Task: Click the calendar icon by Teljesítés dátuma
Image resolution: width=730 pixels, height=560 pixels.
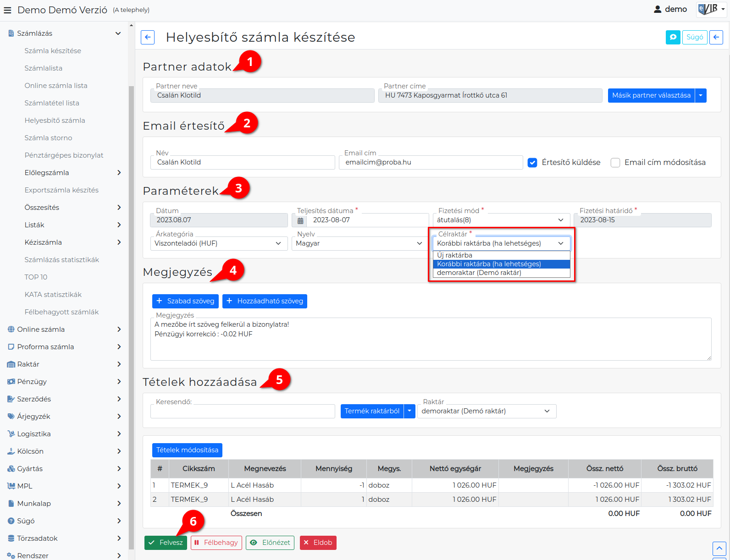Action: (x=300, y=220)
